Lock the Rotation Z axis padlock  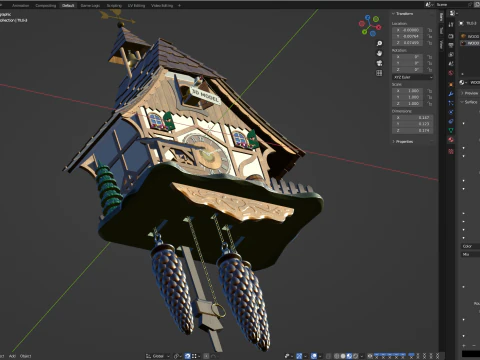429,70
